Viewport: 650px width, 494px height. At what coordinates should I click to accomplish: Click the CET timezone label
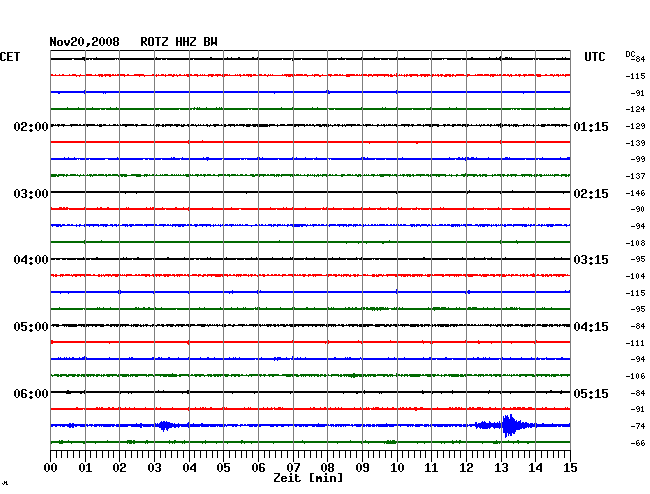(10, 57)
